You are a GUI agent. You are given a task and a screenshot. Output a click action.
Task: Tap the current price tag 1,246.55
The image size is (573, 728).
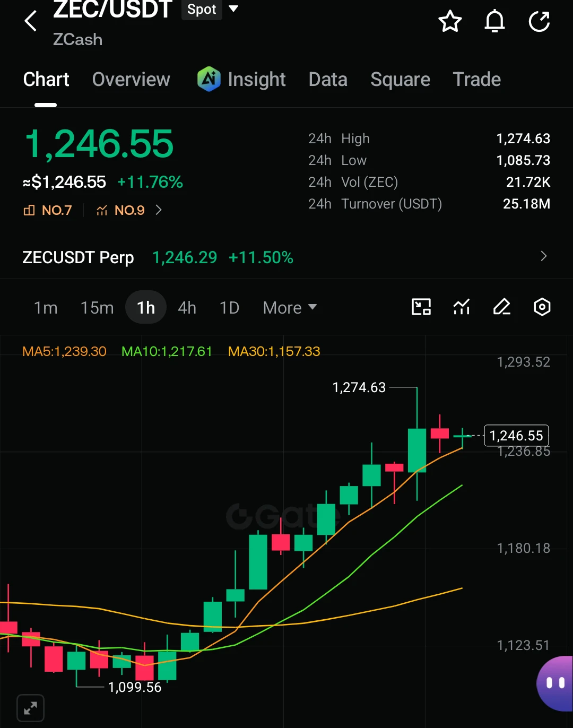516,436
